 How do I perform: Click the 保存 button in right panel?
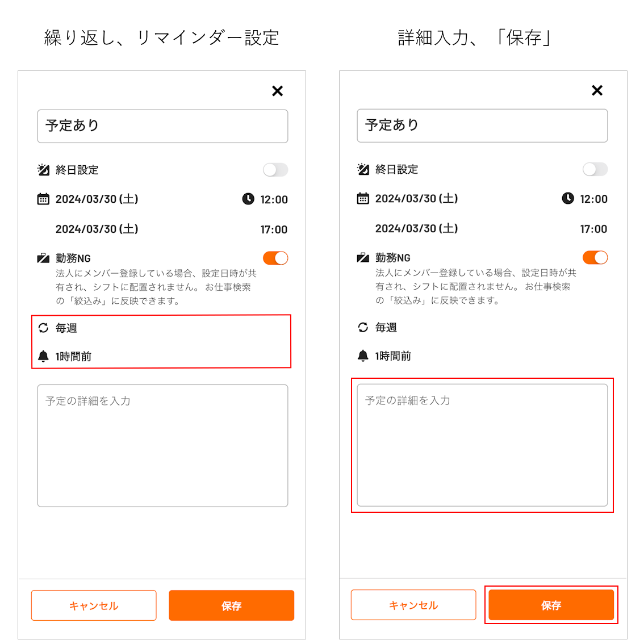click(x=551, y=605)
